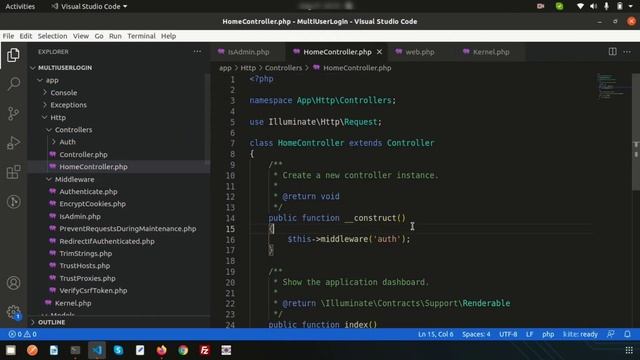
Task: Switch to the web.php tab
Action: 420,52
